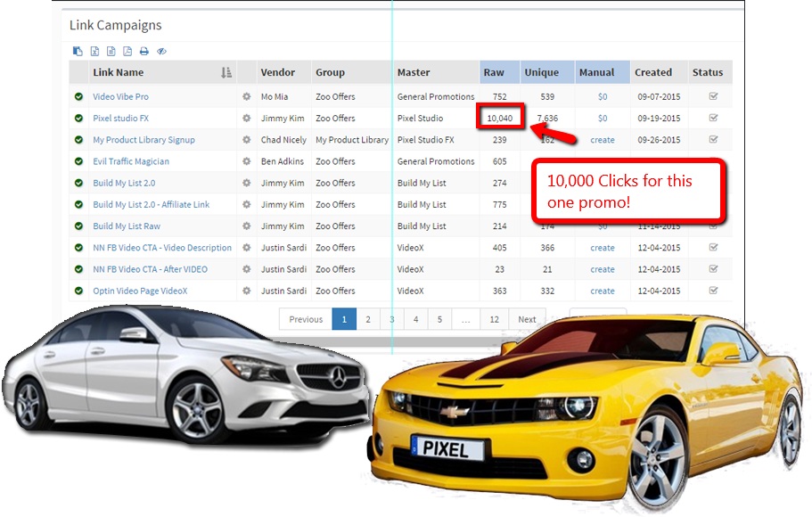The image size is (812, 517).
Task: Open Build My List 2.0 - Affiliate Link
Action: click(152, 205)
